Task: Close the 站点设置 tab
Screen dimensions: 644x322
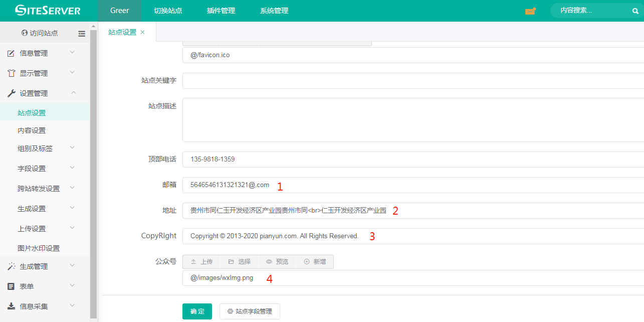Action: tap(143, 32)
